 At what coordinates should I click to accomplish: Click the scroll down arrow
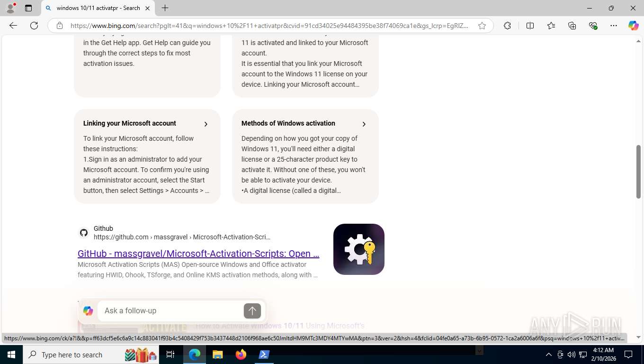tap(638, 337)
